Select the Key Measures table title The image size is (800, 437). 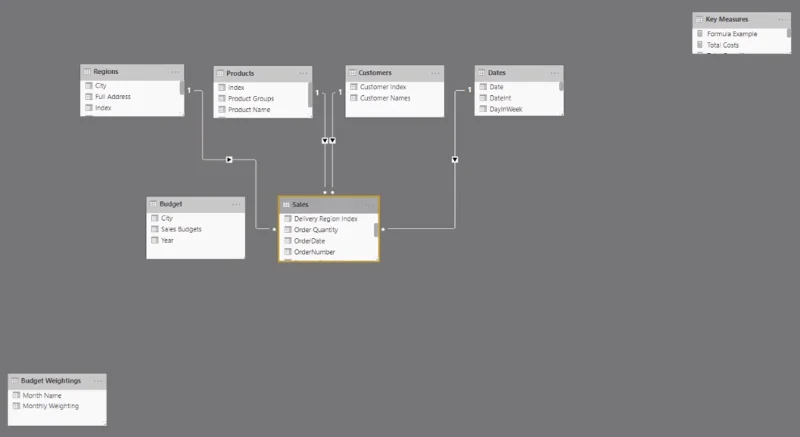[727, 19]
